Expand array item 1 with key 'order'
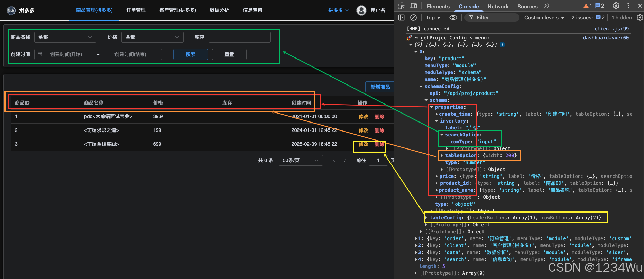 (x=416, y=238)
